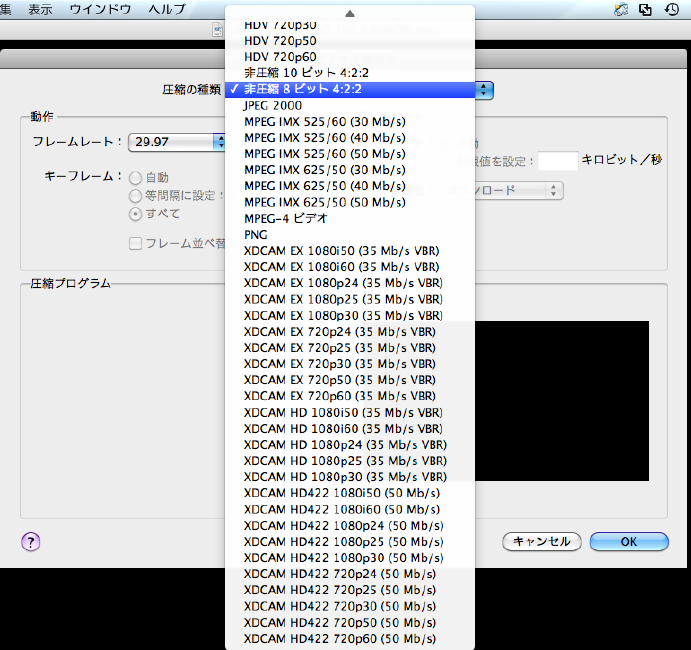Click the scroll-up arrow atop the codec list
691x650 pixels.
coord(349,14)
